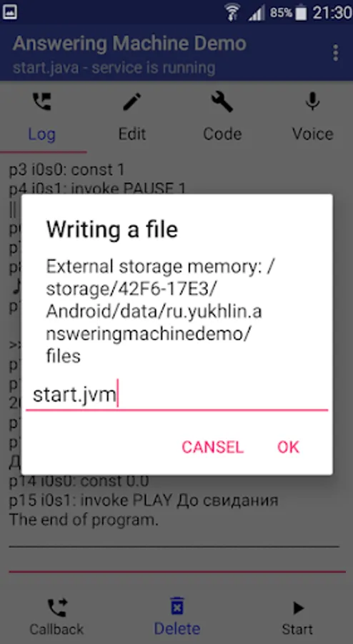This screenshot has width=353, height=644.
Task: Tap the Start play icon
Action: [298, 608]
